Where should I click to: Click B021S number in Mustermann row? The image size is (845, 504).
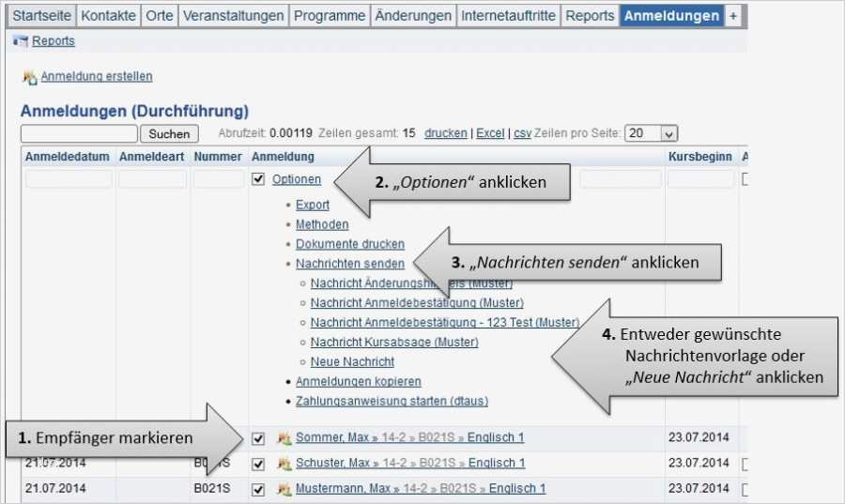coord(212,488)
